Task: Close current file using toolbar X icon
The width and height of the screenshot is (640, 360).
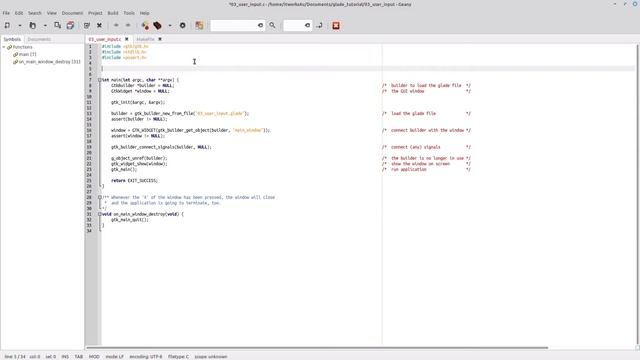Action: pyautogui.click(x=99, y=25)
